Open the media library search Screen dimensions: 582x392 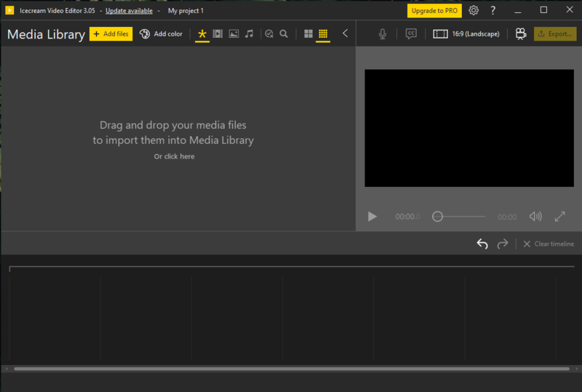[284, 33]
